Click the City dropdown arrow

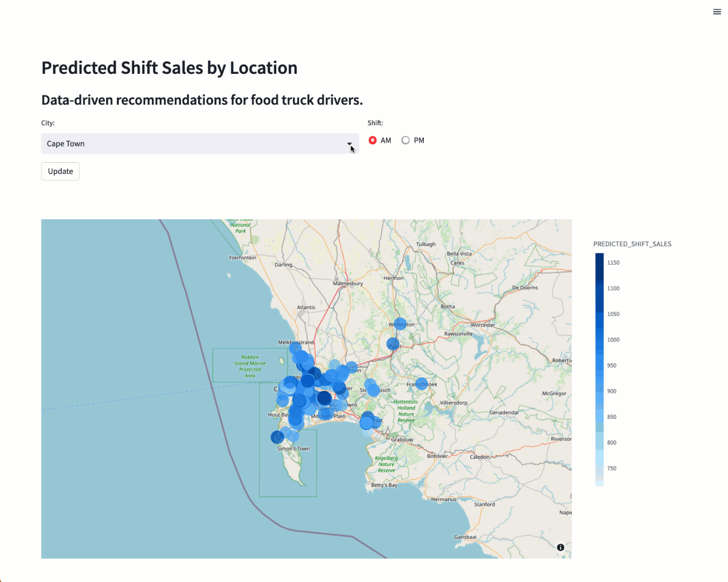point(349,144)
